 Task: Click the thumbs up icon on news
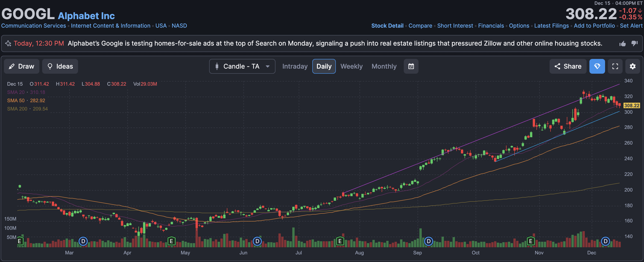(622, 44)
